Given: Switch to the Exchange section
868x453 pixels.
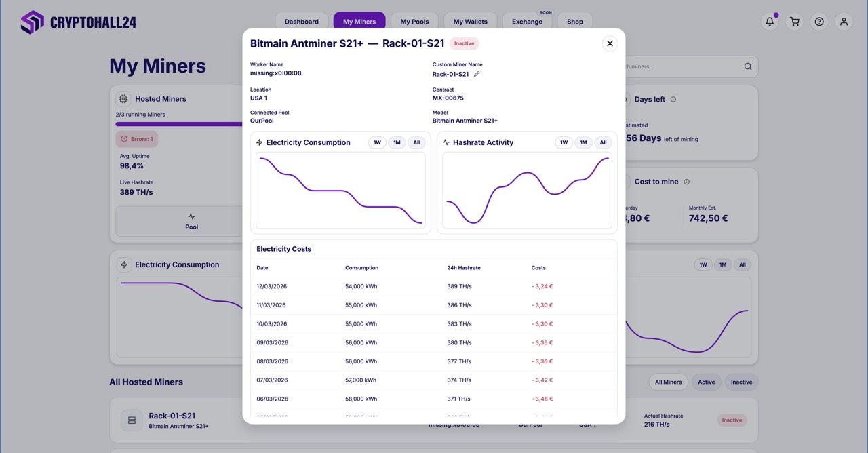Looking at the screenshot, I should point(527,22).
